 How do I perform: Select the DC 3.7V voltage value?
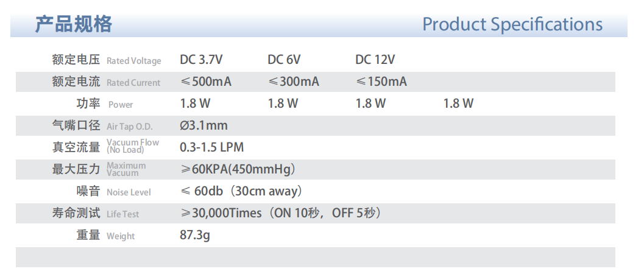pos(201,60)
